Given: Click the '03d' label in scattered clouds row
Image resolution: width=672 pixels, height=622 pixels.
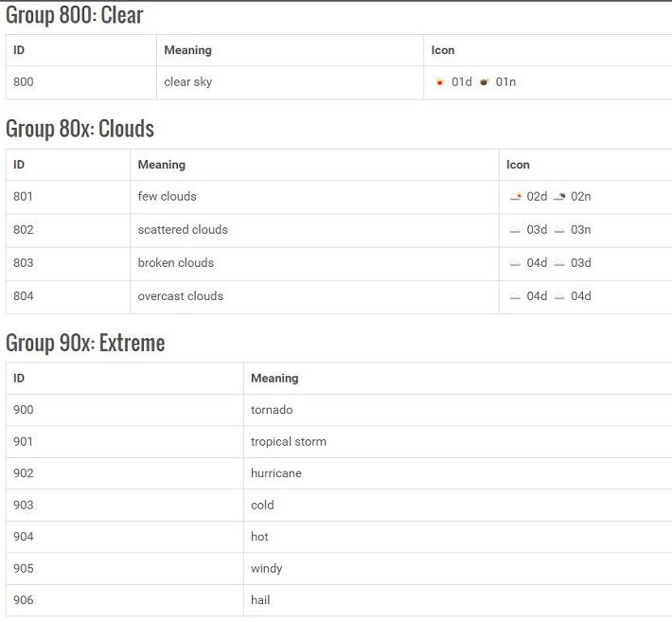Looking at the screenshot, I should pos(537,230).
